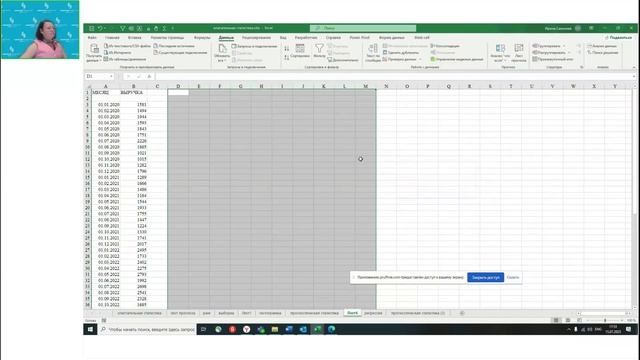
Task: Expand Анализ что если dropdown
Action: click(500, 53)
